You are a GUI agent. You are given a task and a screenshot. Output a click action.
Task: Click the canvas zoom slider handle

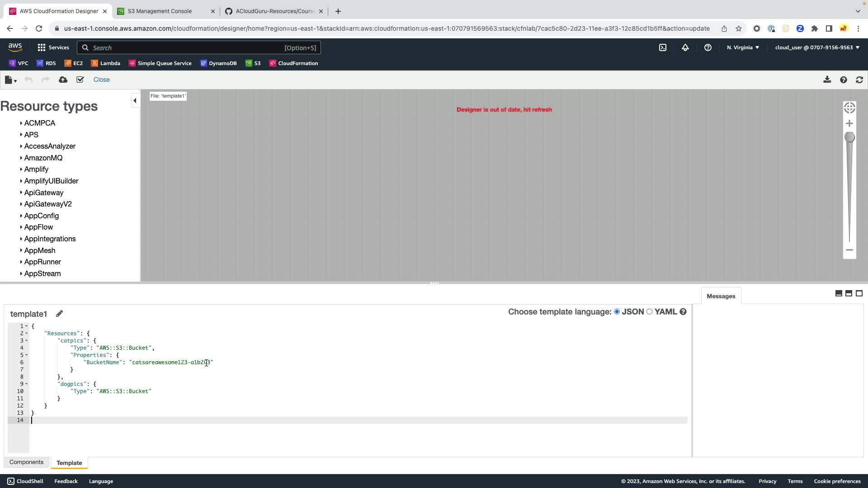click(849, 137)
